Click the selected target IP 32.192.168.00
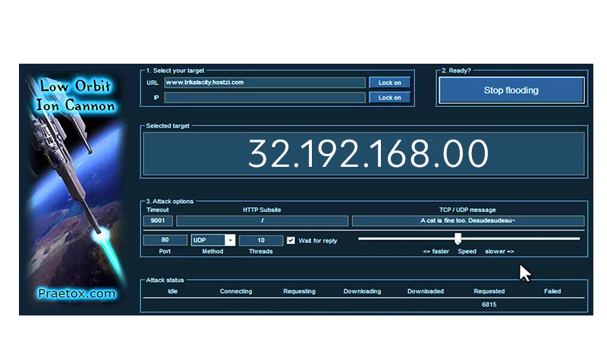This screenshot has height=364, width=607. tap(368, 154)
